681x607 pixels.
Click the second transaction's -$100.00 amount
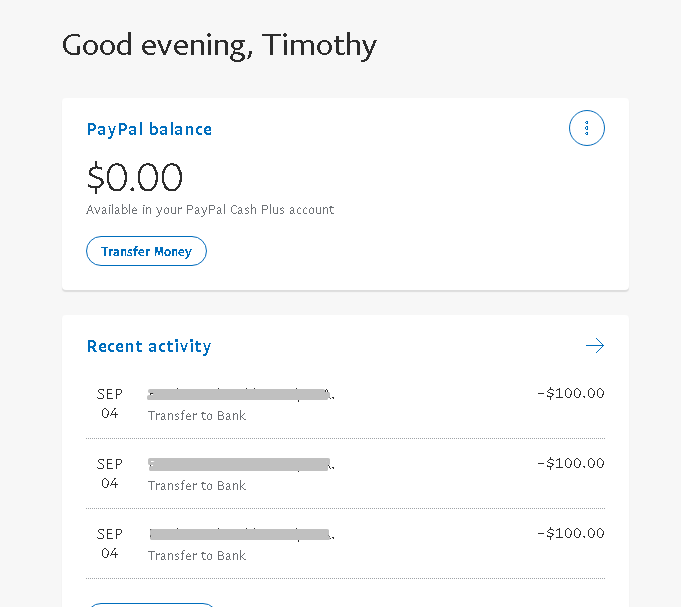pos(570,463)
